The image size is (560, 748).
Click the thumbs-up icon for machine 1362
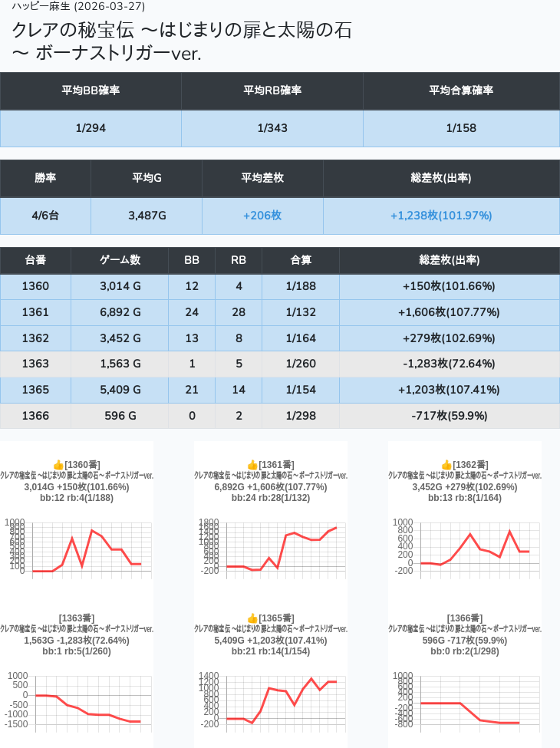pyautogui.click(x=446, y=465)
